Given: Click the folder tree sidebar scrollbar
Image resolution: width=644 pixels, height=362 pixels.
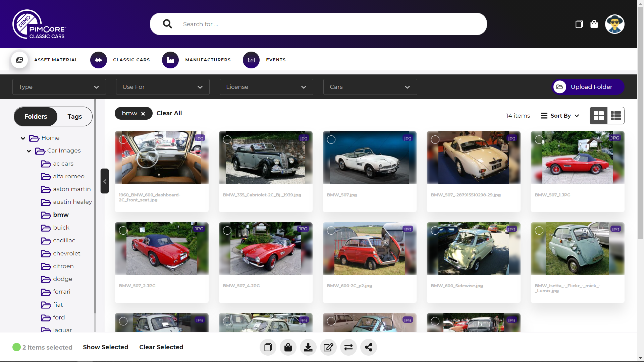Looking at the screenshot, I should [x=95, y=206].
